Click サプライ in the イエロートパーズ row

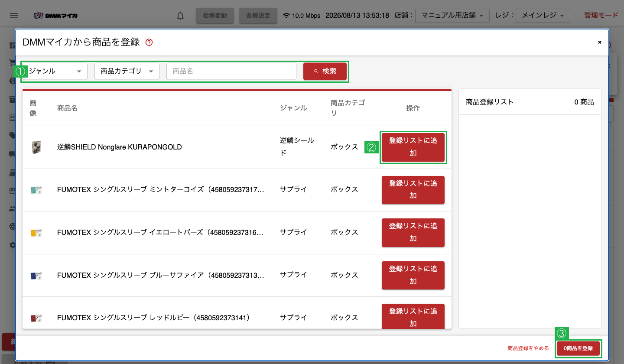(x=293, y=232)
